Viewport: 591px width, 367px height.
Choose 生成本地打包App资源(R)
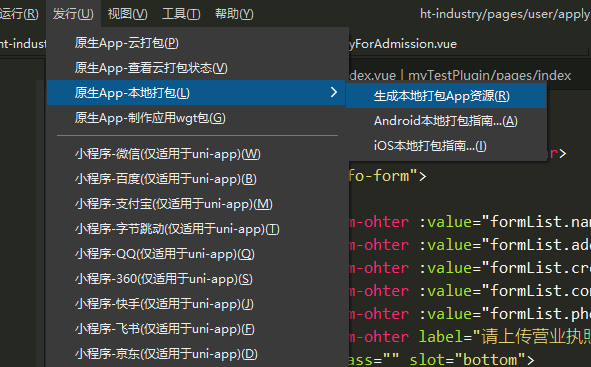pyautogui.click(x=446, y=96)
